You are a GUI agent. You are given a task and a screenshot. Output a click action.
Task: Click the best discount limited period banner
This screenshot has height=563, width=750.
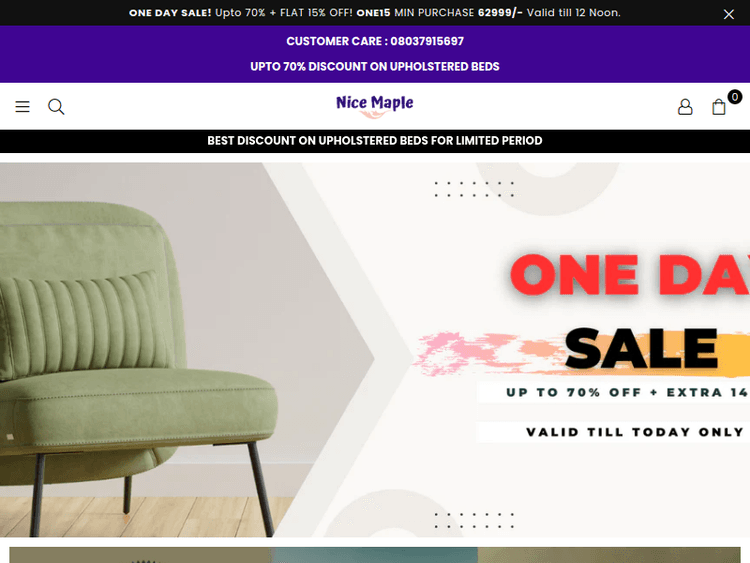(375, 141)
